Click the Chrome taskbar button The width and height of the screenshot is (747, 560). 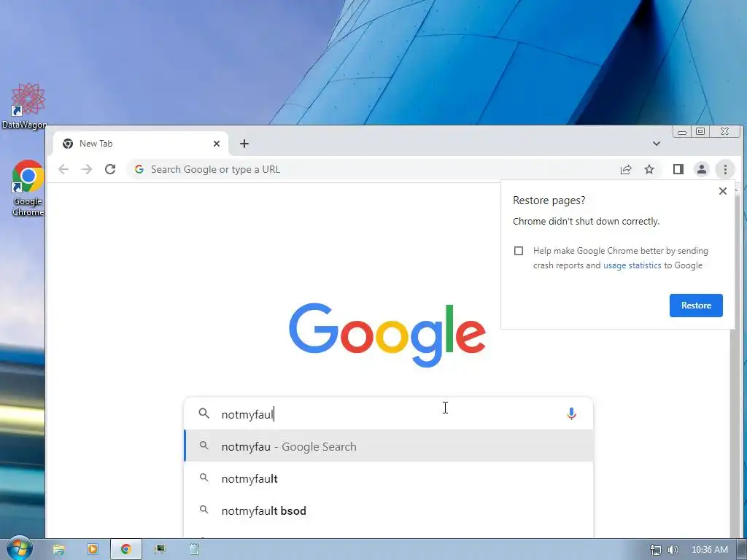click(125, 549)
